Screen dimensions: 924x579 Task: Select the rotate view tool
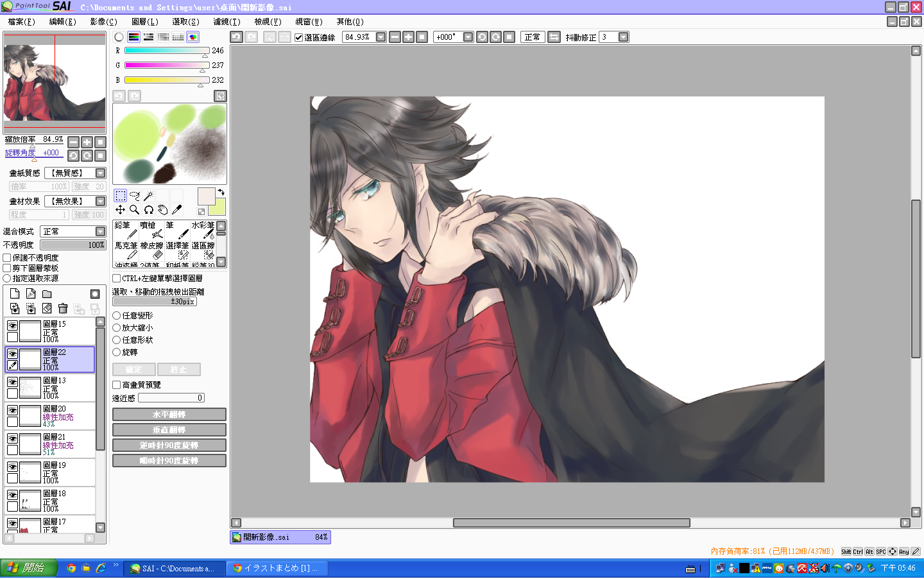148,209
